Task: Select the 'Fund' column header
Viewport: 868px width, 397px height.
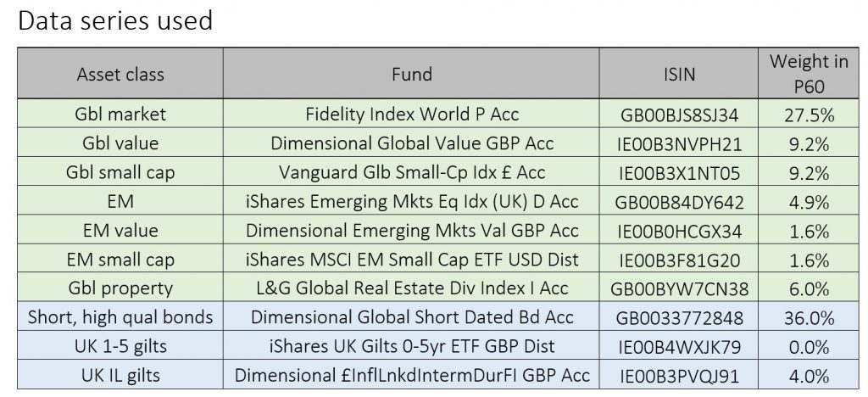Action: coord(411,74)
